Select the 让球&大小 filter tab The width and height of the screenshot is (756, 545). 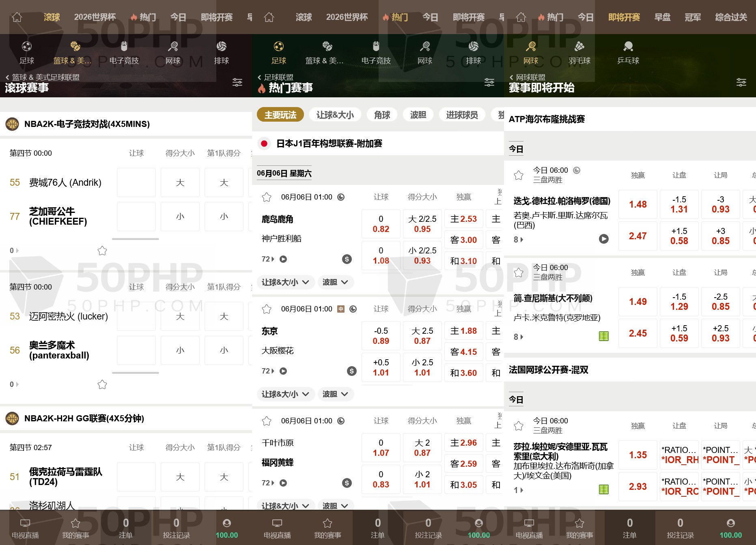pyautogui.click(x=335, y=115)
